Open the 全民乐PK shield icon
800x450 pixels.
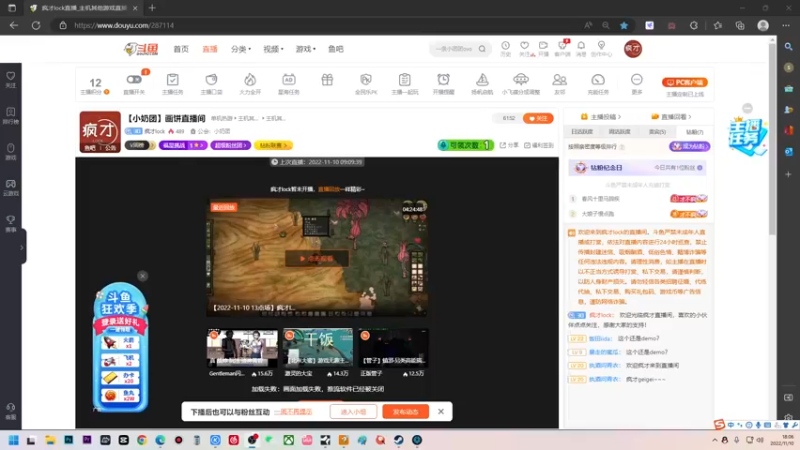[366, 80]
